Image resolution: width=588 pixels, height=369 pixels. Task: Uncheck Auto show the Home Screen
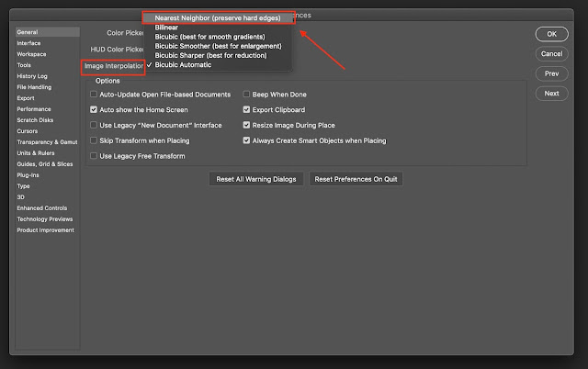(94, 109)
